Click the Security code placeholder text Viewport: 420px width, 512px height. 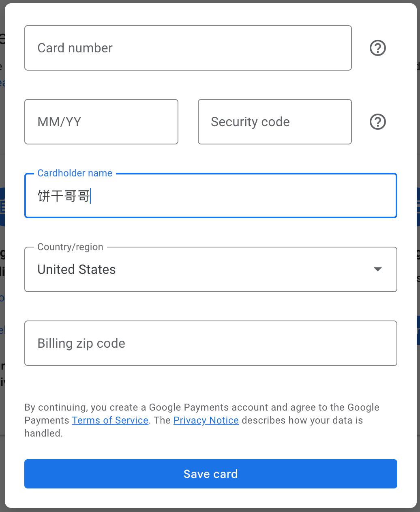point(250,122)
